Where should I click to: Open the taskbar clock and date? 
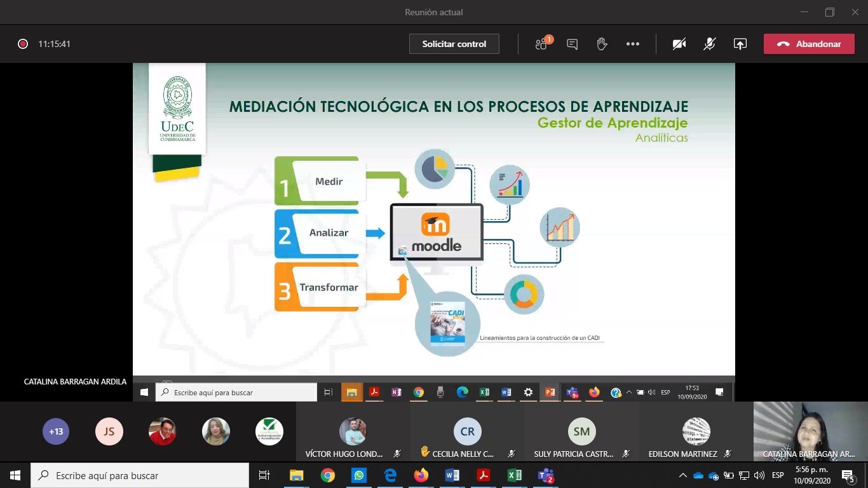click(x=811, y=475)
